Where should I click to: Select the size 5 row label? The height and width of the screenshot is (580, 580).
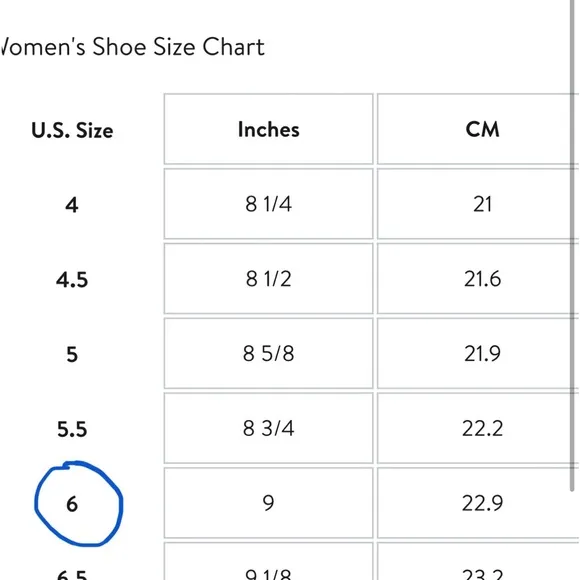[x=72, y=354]
